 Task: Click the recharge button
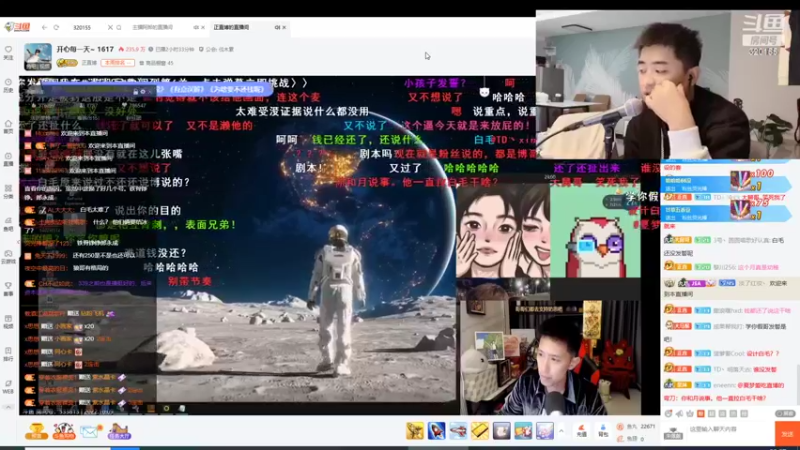(x=581, y=431)
